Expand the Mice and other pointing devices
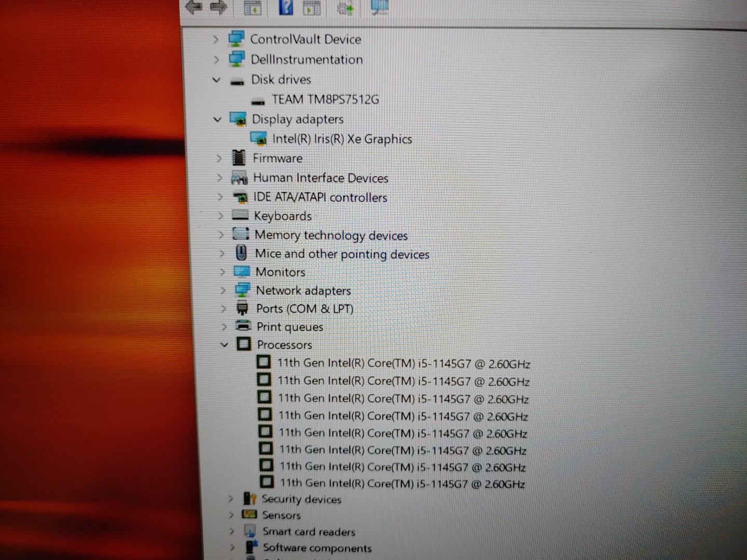This screenshot has height=560, width=747. click(222, 254)
